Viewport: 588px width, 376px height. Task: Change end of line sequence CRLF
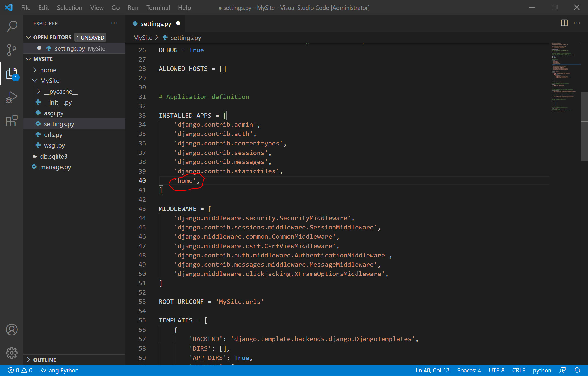click(x=518, y=370)
